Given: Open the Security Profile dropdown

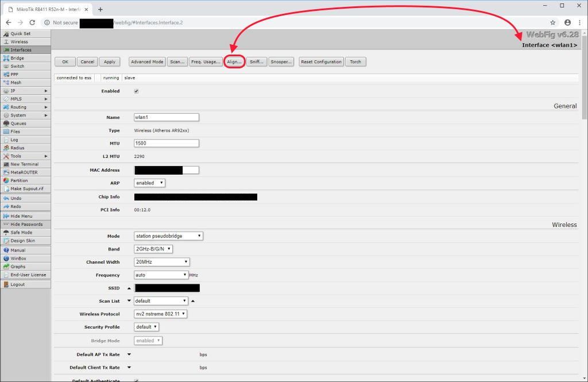Looking at the screenshot, I should coord(146,327).
